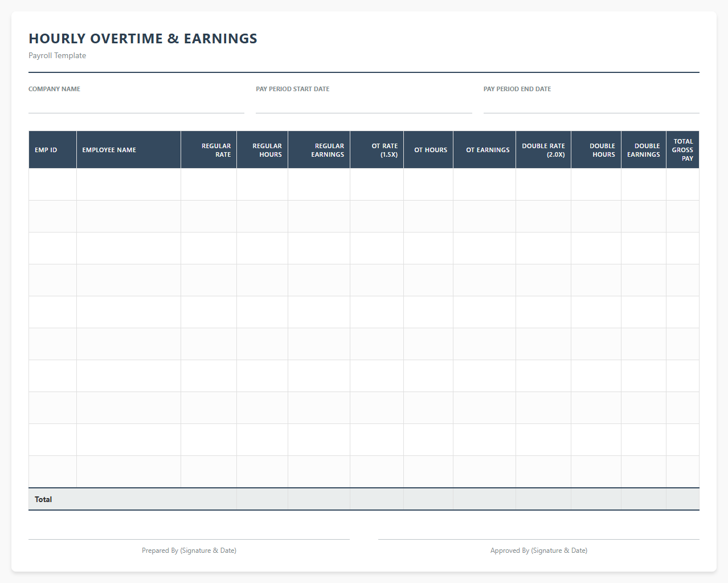The height and width of the screenshot is (583, 728).
Task: Select the Regular Hours column header
Action: click(263, 150)
